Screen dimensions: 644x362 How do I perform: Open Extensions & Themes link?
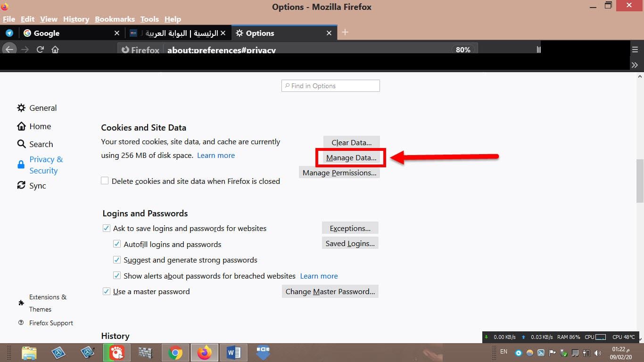point(42,303)
